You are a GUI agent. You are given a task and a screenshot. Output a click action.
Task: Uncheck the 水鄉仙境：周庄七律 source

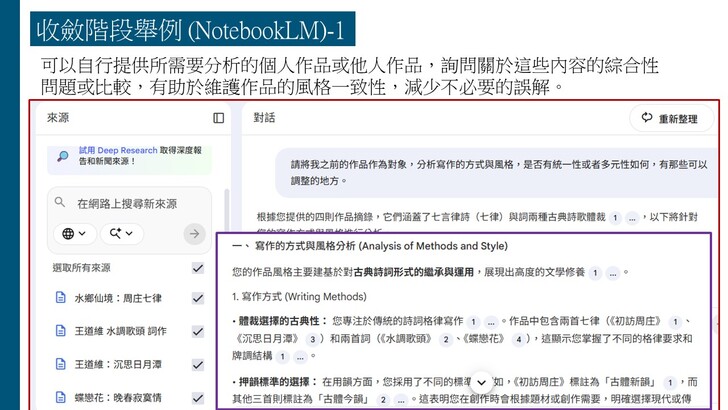[x=198, y=298]
